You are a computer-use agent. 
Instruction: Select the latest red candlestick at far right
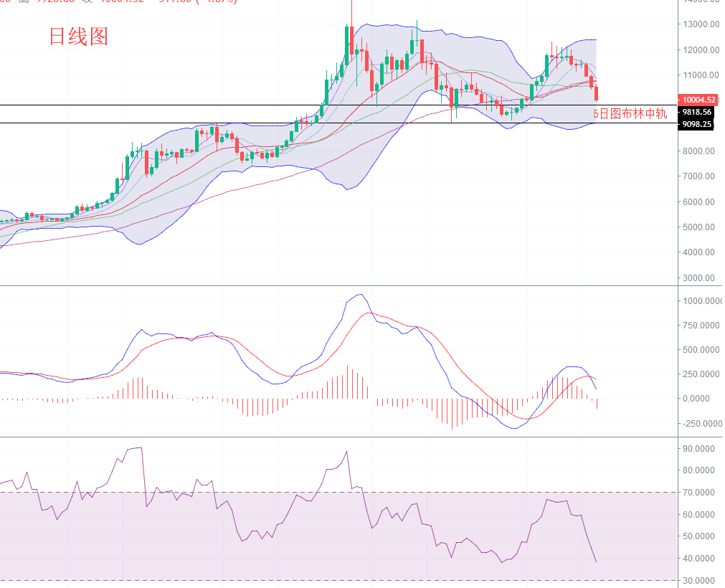click(597, 93)
